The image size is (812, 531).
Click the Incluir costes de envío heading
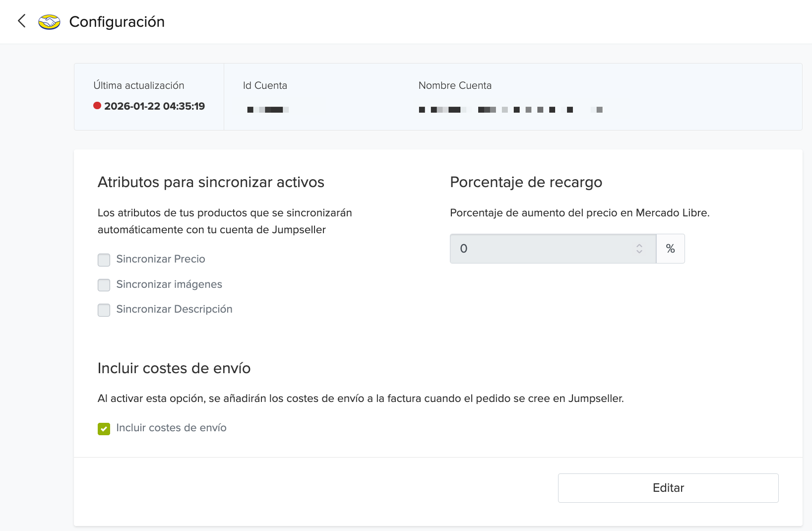[174, 368]
